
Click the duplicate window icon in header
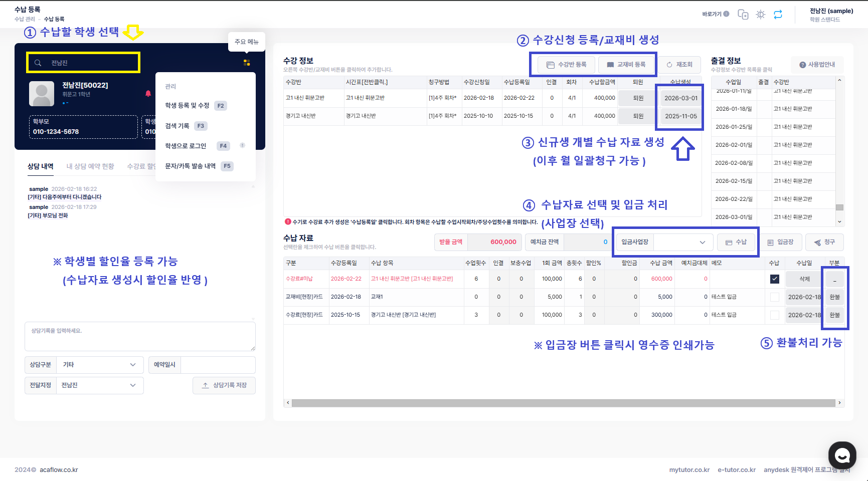pos(743,15)
